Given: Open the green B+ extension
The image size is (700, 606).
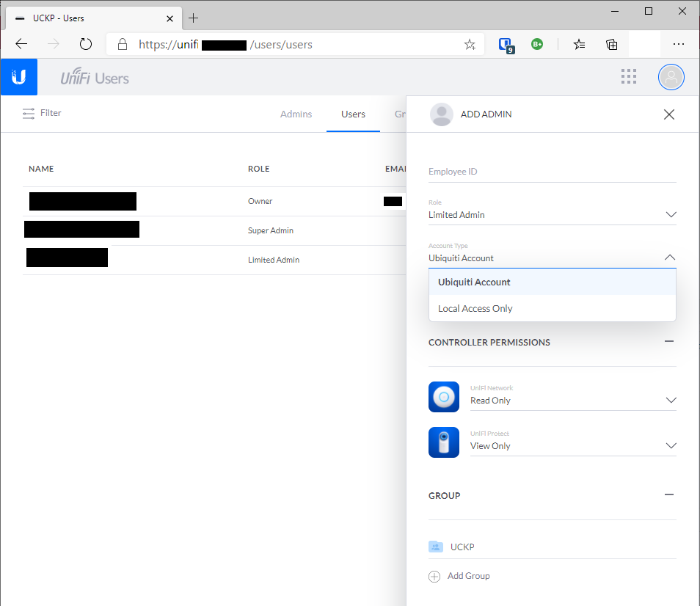Looking at the screenshot, I should pyautogui.click(x=537, y=44).
